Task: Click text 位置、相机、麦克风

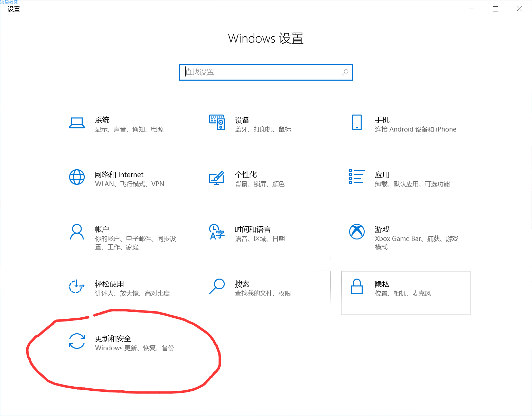Action: (x=403, y=293)
